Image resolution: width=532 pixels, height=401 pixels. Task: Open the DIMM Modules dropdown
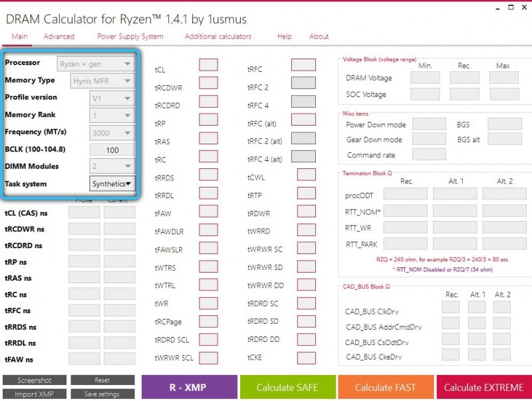click(x=112, y=166)
